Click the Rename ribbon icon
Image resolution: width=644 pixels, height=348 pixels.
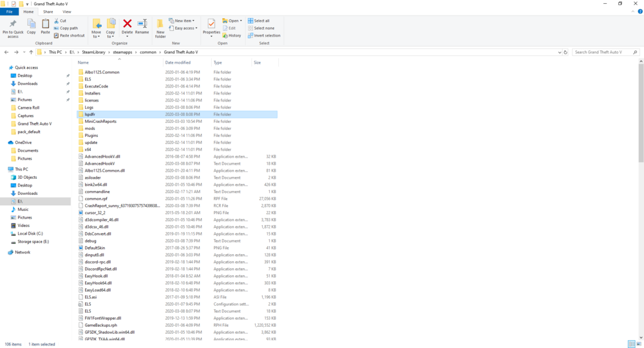(142, 24)
